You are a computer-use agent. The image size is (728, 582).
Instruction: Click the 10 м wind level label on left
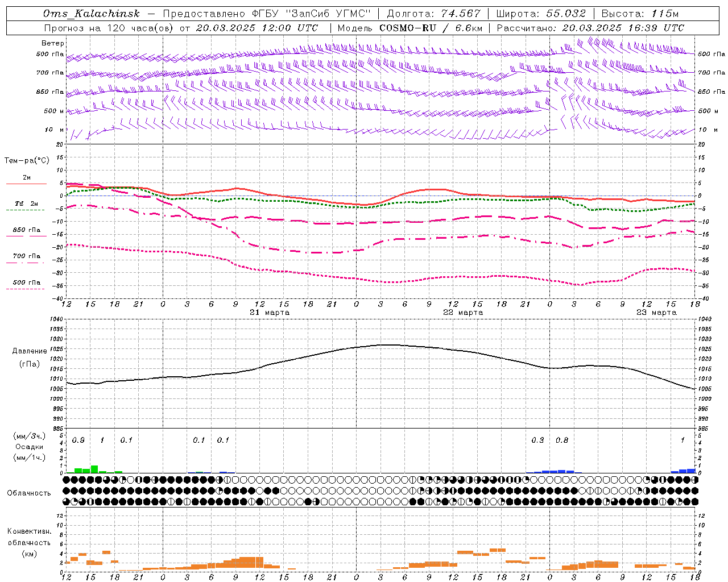pos(54,130)
